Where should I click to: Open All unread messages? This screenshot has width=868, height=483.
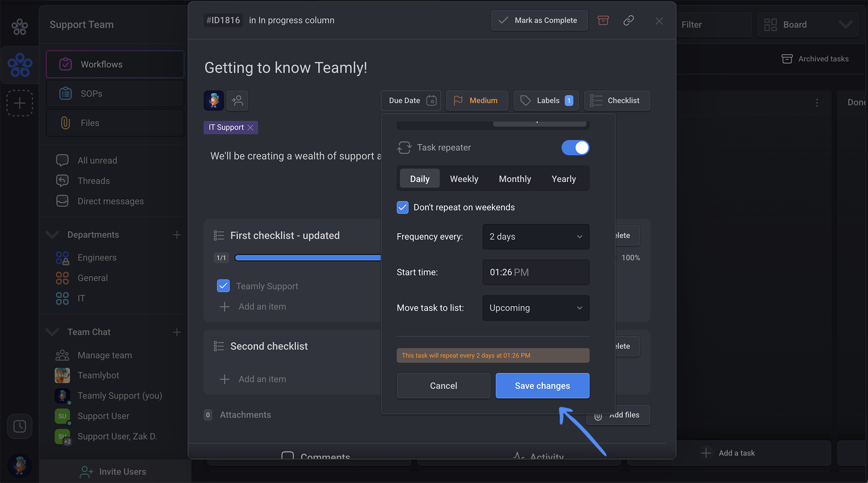pos(97,160)
